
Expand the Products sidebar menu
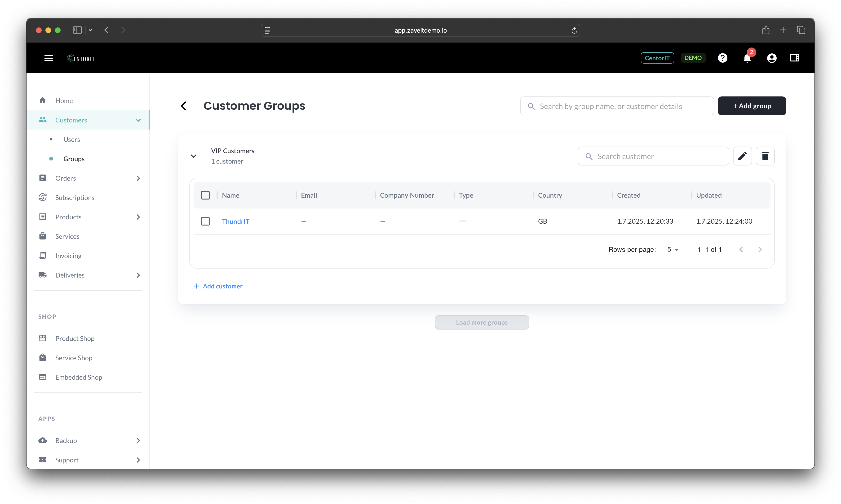(x=138, y=217)
